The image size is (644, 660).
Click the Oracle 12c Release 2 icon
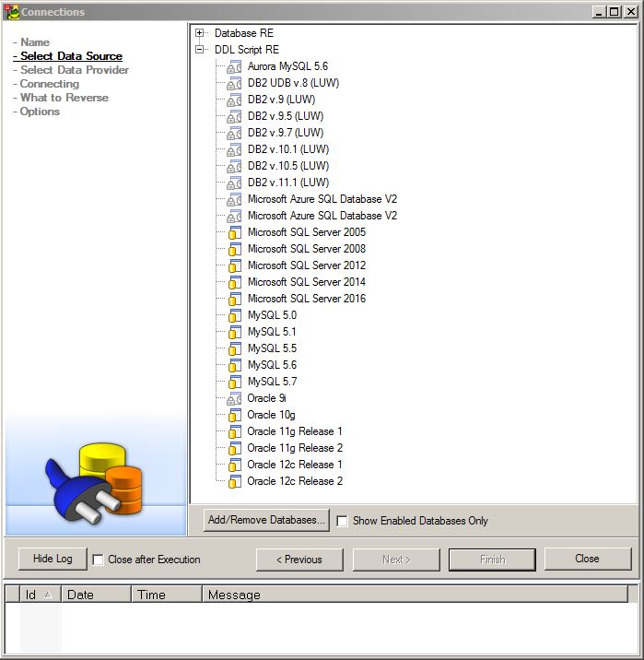pos(234,481)
